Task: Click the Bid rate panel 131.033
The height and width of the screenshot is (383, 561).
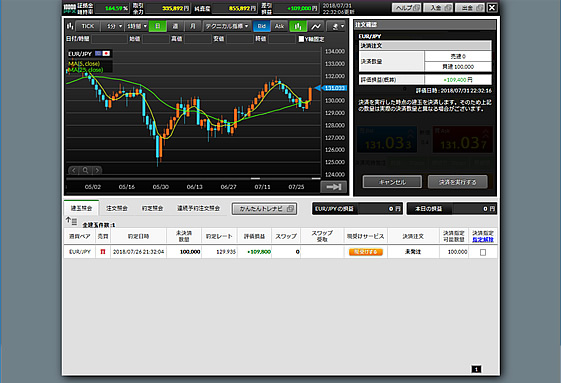Action: coord(387,140)
